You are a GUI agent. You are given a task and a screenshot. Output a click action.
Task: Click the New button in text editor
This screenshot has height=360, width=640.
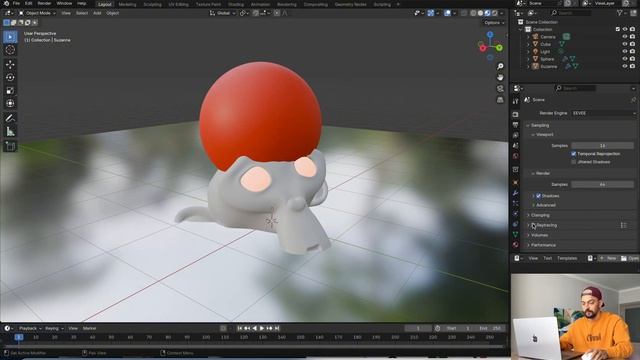coord(608,258)
